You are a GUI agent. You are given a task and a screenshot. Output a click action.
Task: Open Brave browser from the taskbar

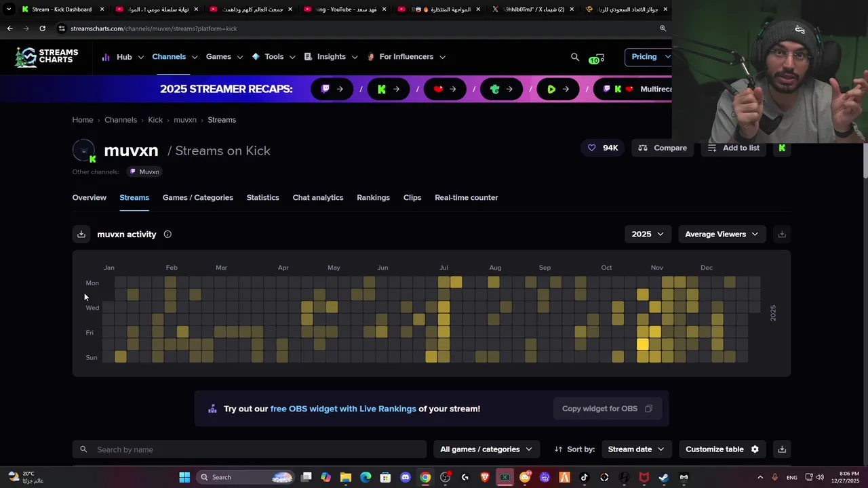pos(485,477)
